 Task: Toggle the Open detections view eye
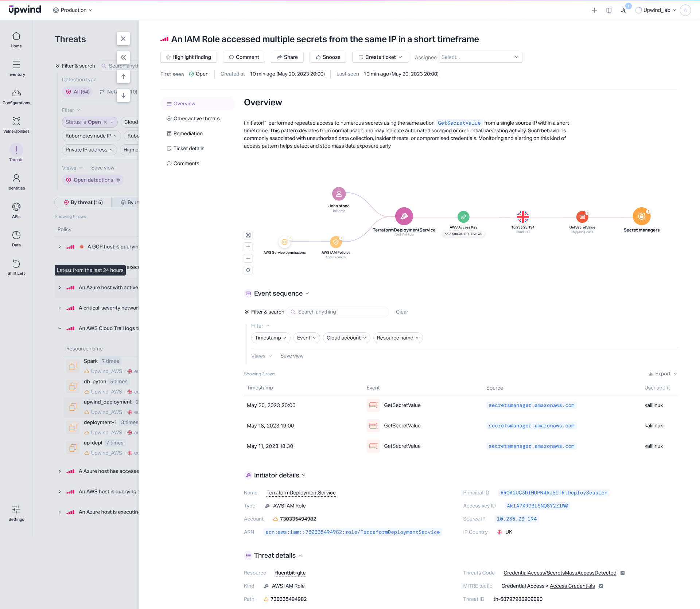[x=118, y=180]
